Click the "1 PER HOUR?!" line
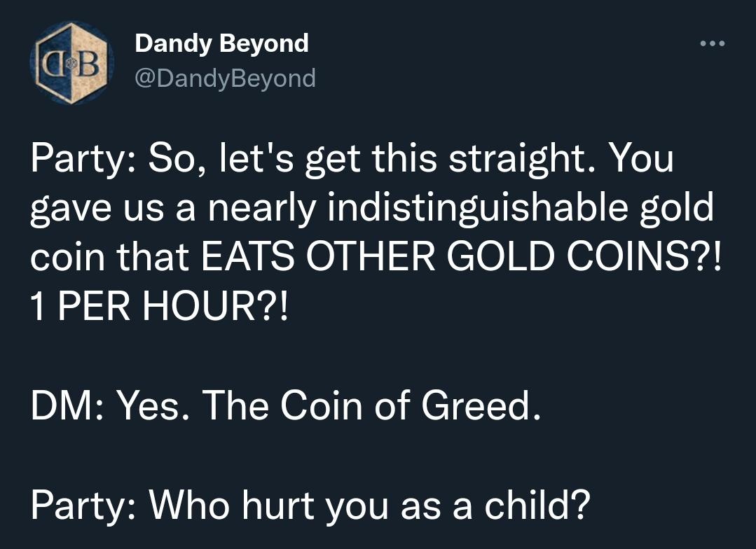 click(159, 307)
